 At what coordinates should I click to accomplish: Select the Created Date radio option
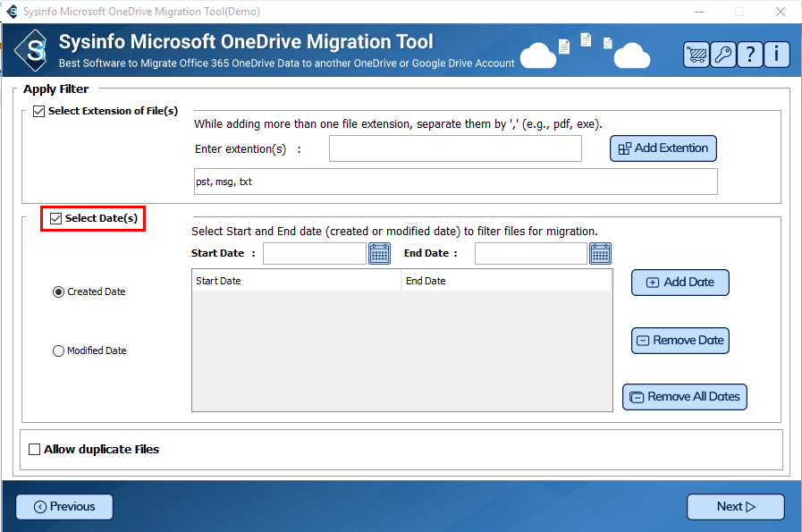point(59,291)
